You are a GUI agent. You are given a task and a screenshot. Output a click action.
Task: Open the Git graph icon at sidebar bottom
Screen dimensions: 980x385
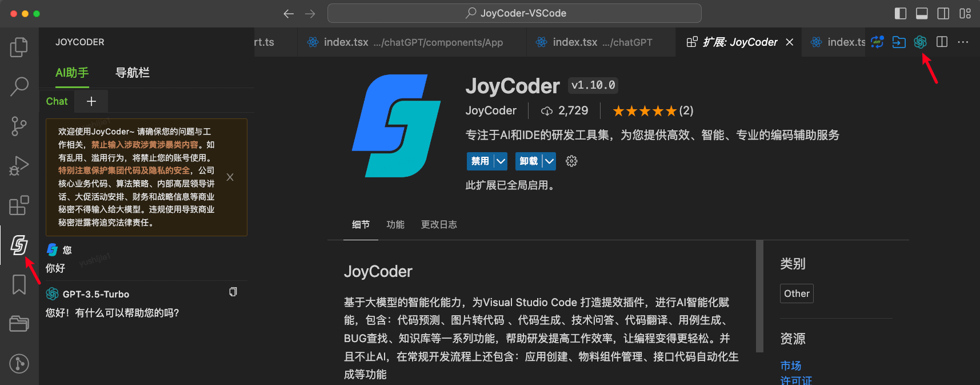coord(19,364)
